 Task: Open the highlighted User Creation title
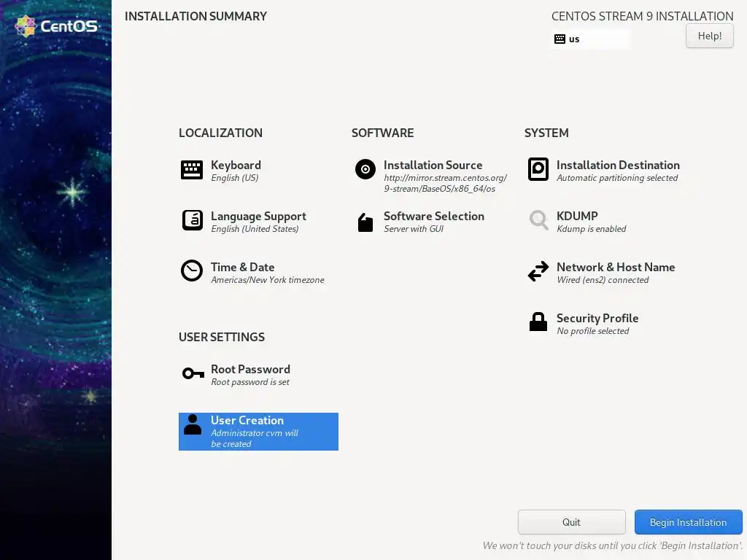pyautogui.click(x=247, y=420)
